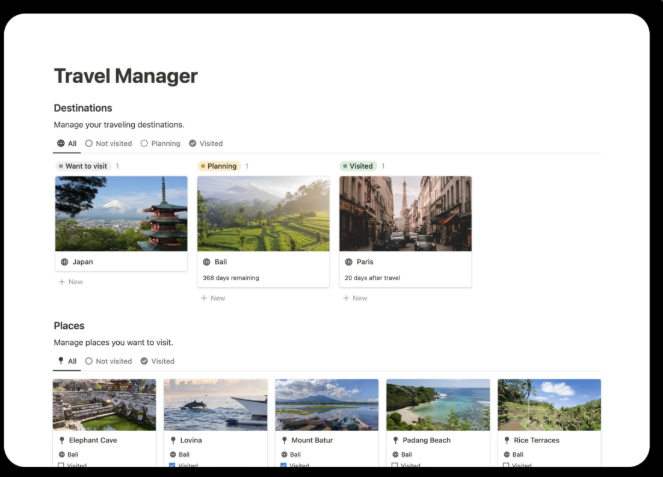Open the Rice Terraces photo
This screenshot has width=663, height=477.
(x=549, y=405)
